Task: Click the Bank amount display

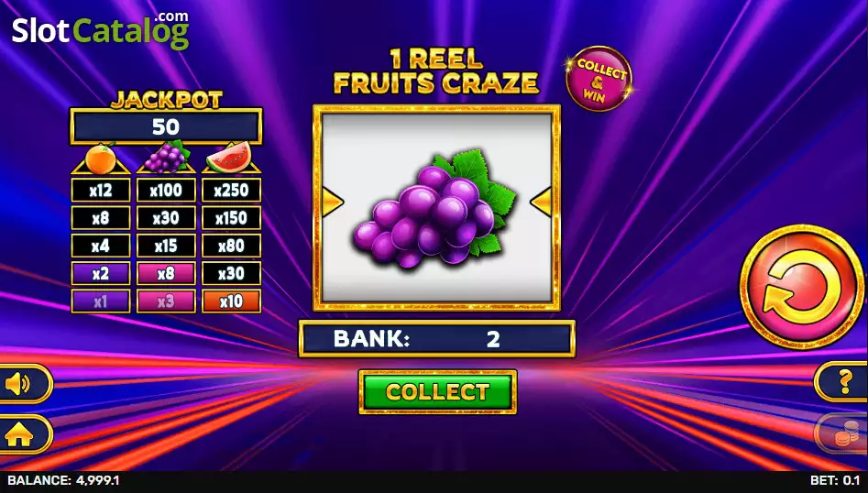Action: click(437, 339)
